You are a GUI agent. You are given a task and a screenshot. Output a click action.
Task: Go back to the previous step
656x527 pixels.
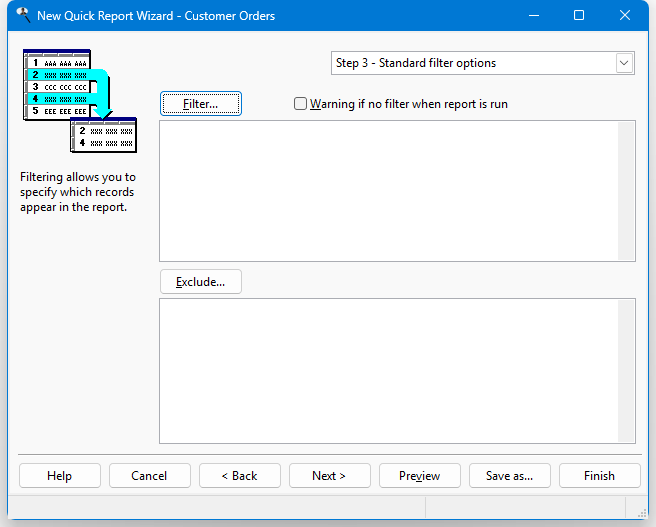click(x=239, y=476)
